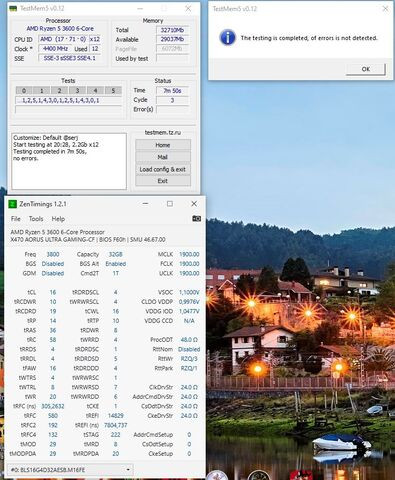Click the TestMem5 log text box

tap(69, 161)
